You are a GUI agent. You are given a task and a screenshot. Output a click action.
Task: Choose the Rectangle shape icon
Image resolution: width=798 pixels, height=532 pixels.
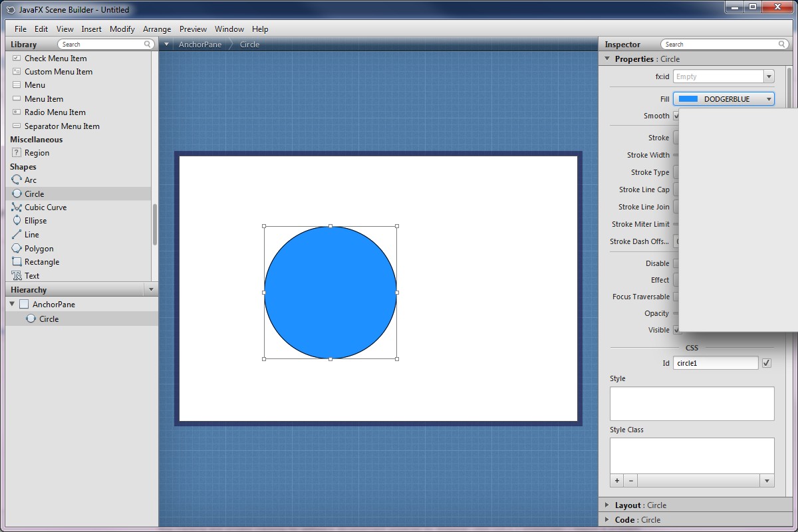pos(17,262)
